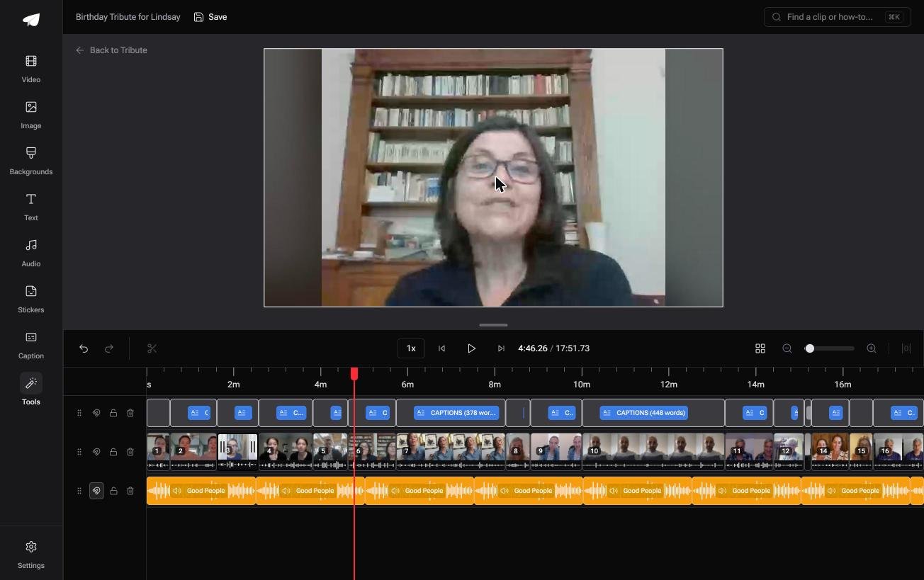This screenshot has height=580, width=924.
Task: Click the paper plane app logo
Action: [31, 20]
